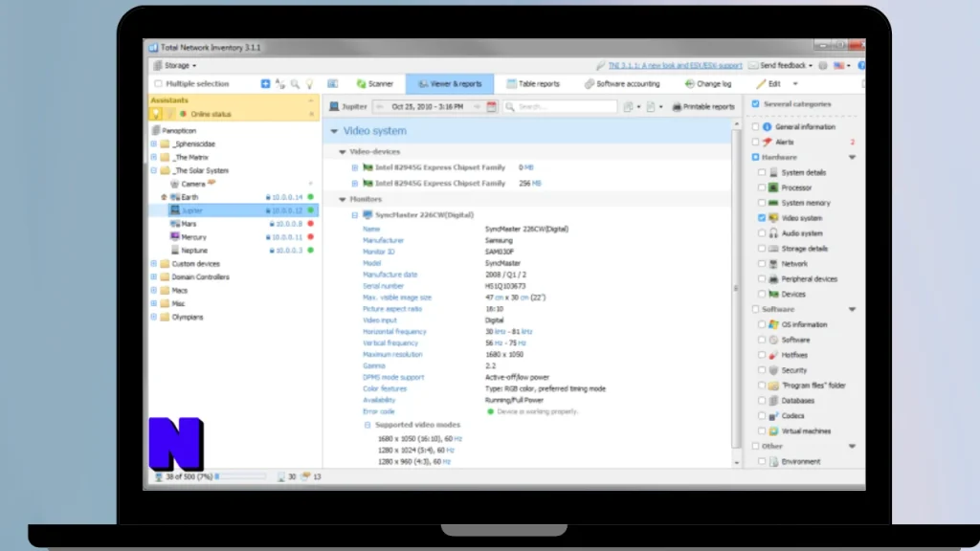Check the System details category
The width and height of the screenshot is (980, 551).
pyautogui.click(x=761, y=172)
